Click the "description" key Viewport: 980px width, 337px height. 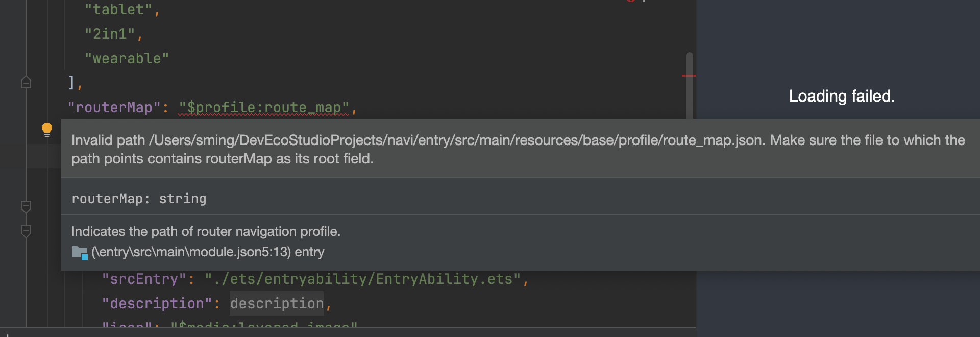[157, 304]
